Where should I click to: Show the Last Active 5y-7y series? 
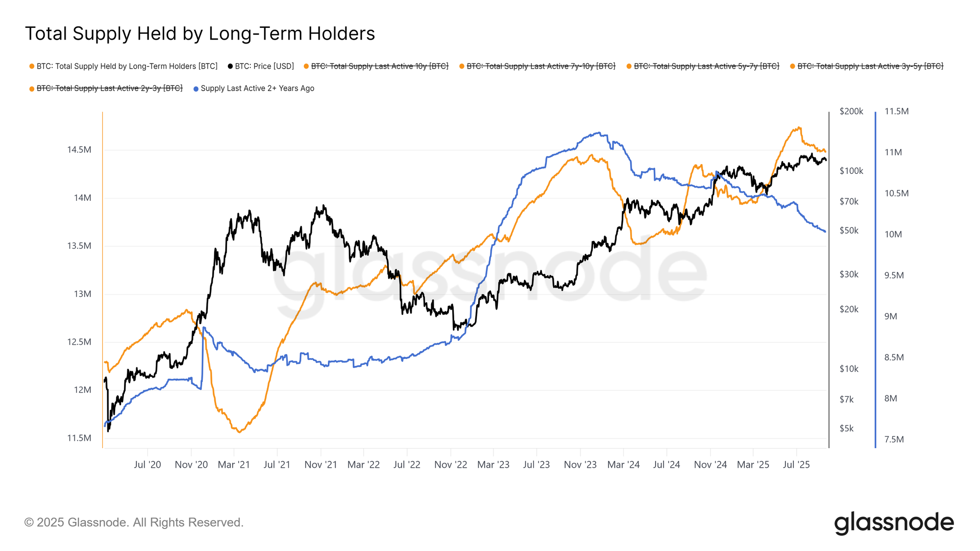tap(706, 66)
